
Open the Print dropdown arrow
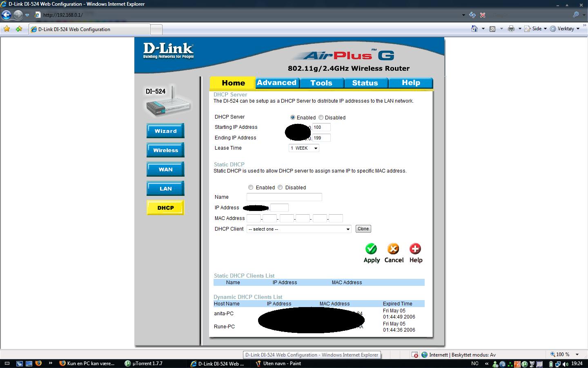tap(520, 29)
